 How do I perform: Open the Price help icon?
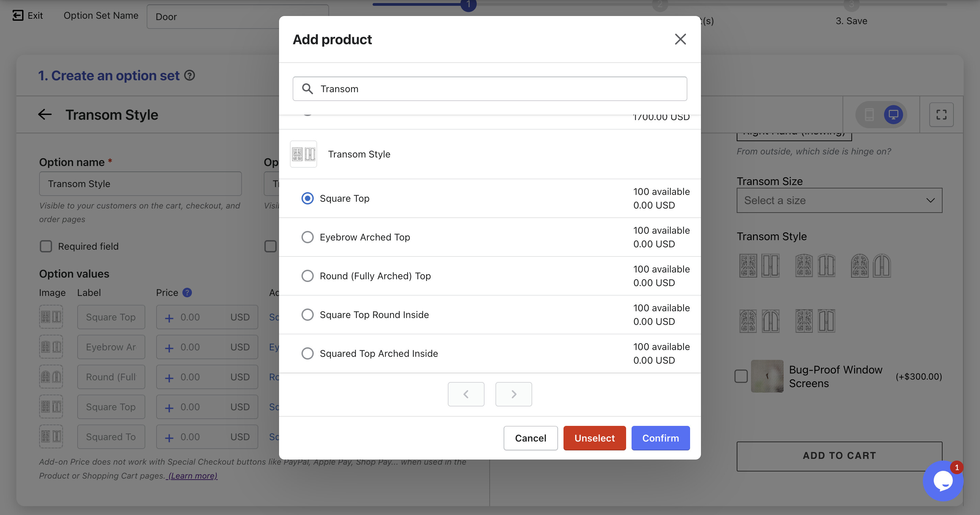click(x=187, y=293)
